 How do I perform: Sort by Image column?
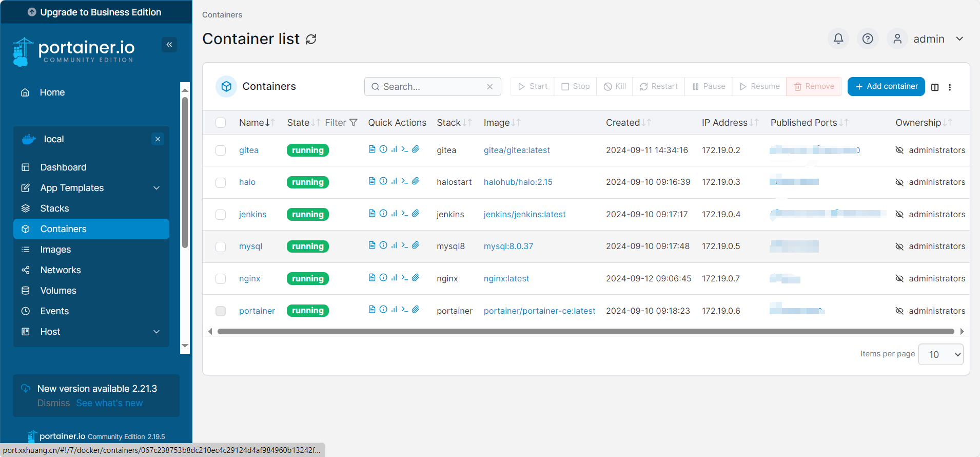pyautogui.click(x=502, y=123)
